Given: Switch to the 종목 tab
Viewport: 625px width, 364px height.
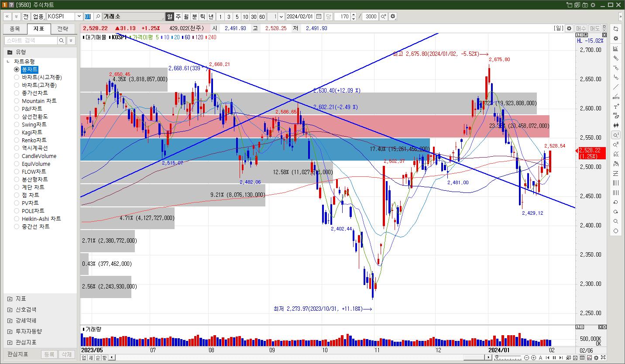Looking at the screenshot, I should 15,29.
